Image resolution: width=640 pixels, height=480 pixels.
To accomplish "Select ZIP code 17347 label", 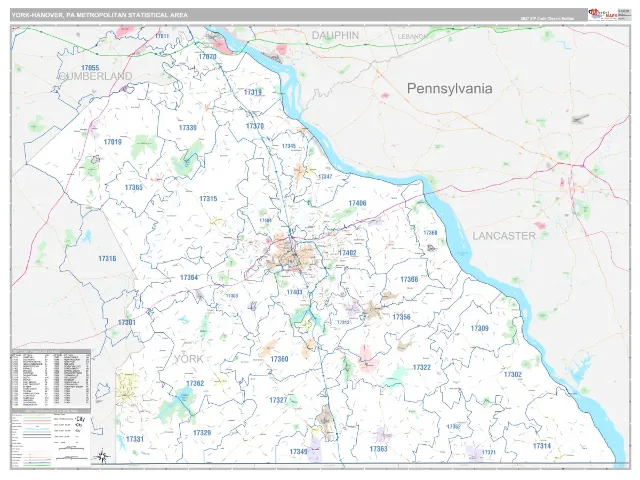I will (325, 177).
